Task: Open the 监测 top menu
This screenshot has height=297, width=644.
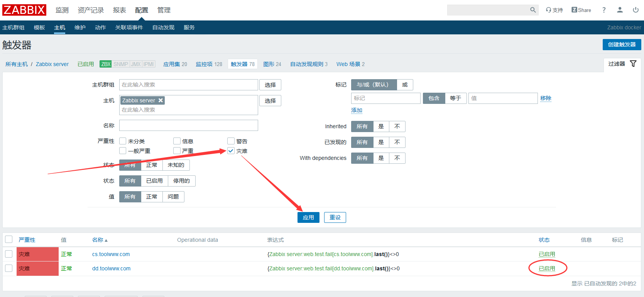Action: [62, 10]
